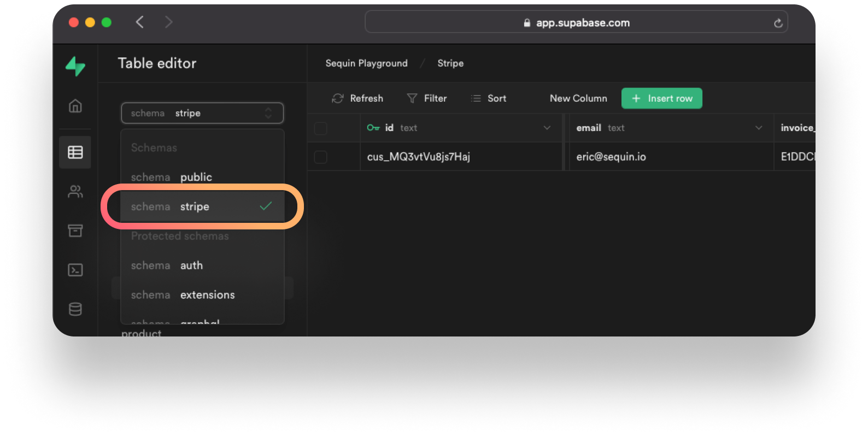Image resolution: width=868 pixels, height=437 pixels.
Task: Open the Database sidebar icon
Action: pos(75,309)
